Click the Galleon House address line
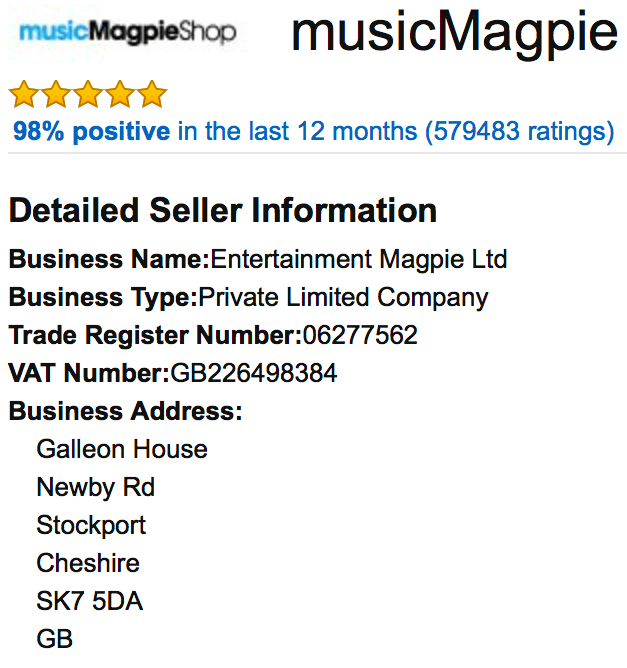The image size is (627, 668). click(x=122, y=449)
